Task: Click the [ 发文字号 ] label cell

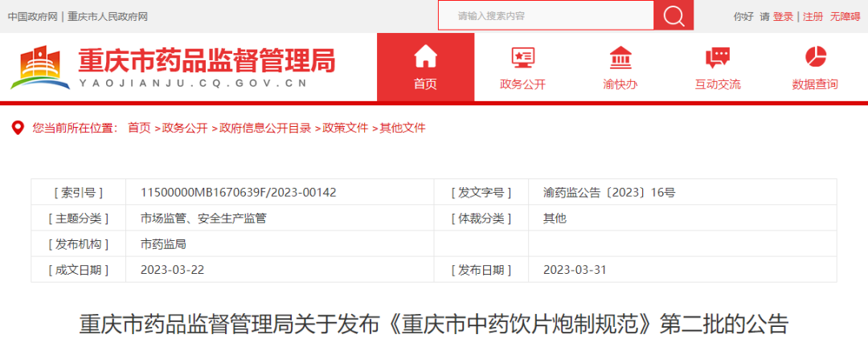Action: click(481, 193)
